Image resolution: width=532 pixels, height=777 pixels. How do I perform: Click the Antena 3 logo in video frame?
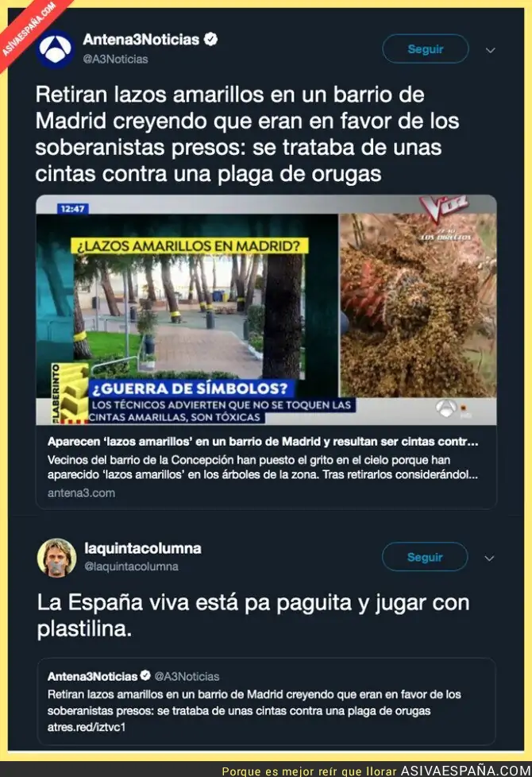[x=445, y=408]
